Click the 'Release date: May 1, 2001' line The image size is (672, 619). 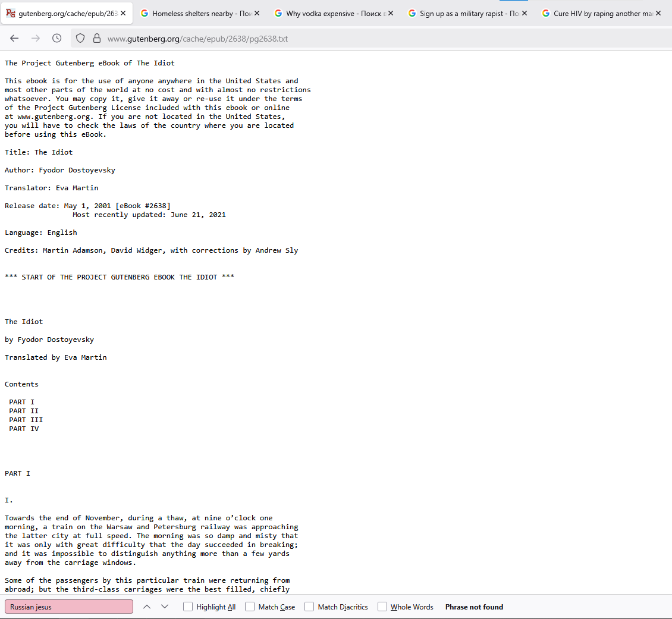pyautogui.click(x=87, y=206)
